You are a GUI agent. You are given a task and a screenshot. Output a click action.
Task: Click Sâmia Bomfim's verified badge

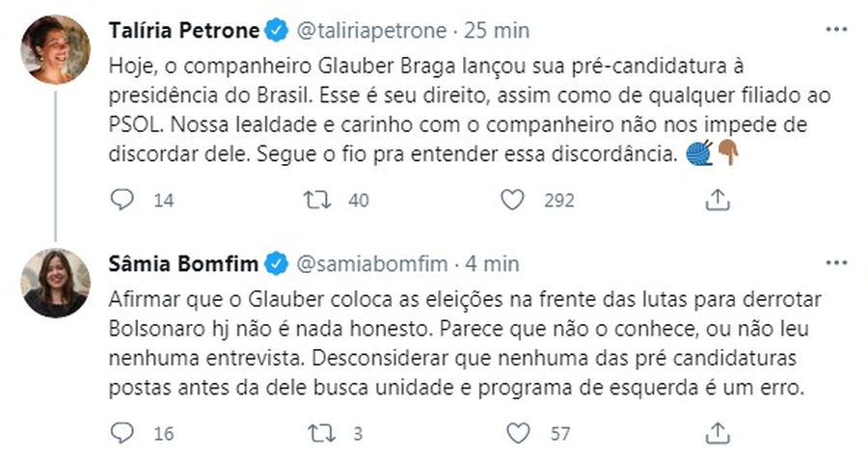tap(275, 263)
